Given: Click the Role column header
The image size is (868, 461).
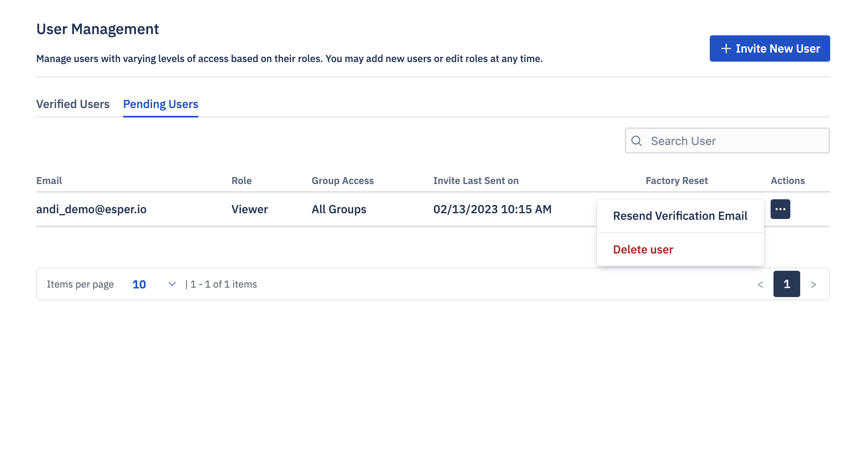Looking at the screenshot, I should (242, 181).
